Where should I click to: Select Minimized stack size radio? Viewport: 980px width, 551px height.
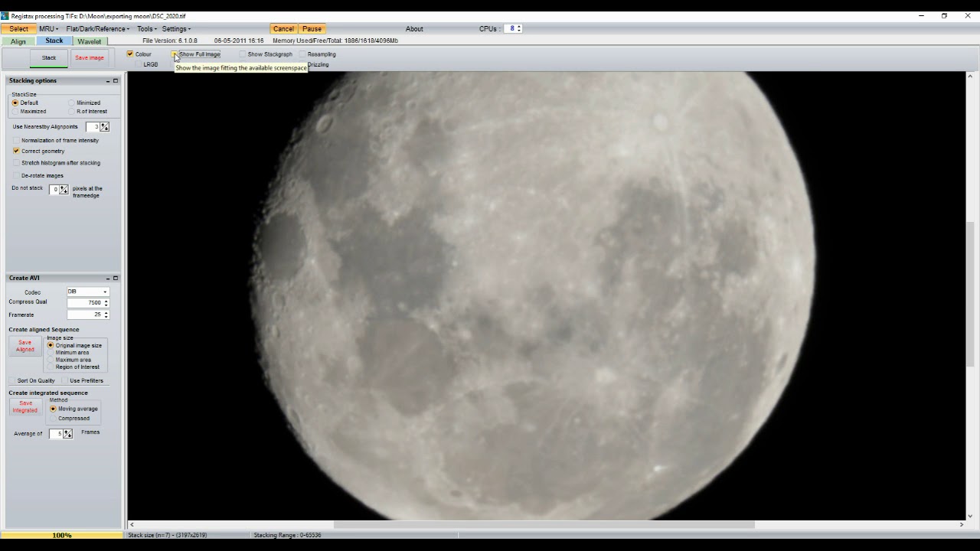click(72, 103)
